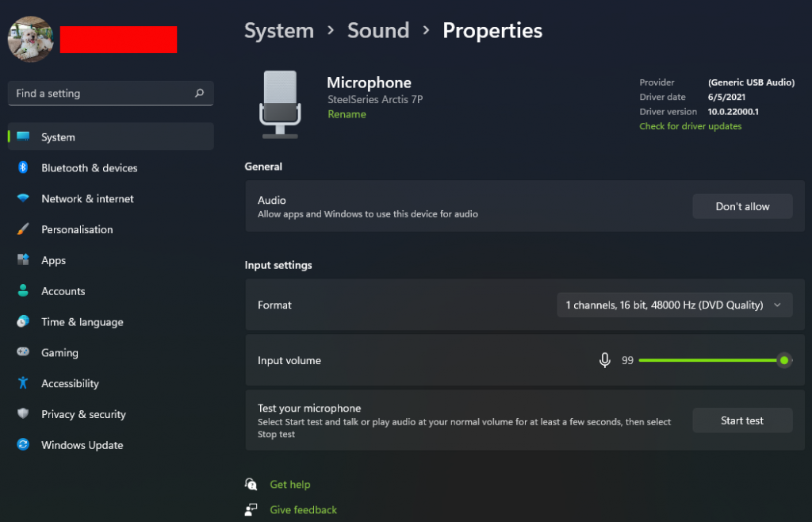This screenshot has height=522, width=812.
Task: Click the Accessibility figure icon
Action: coord(23,383)
